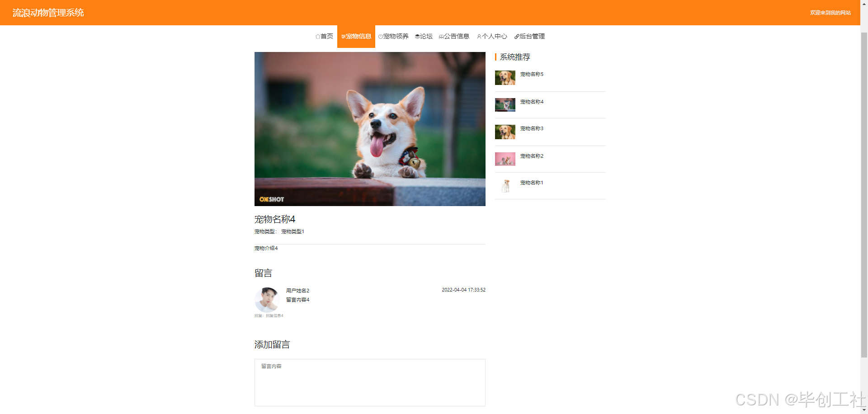
Task: Open the 首页 menu item
Action: click(327, 36)
